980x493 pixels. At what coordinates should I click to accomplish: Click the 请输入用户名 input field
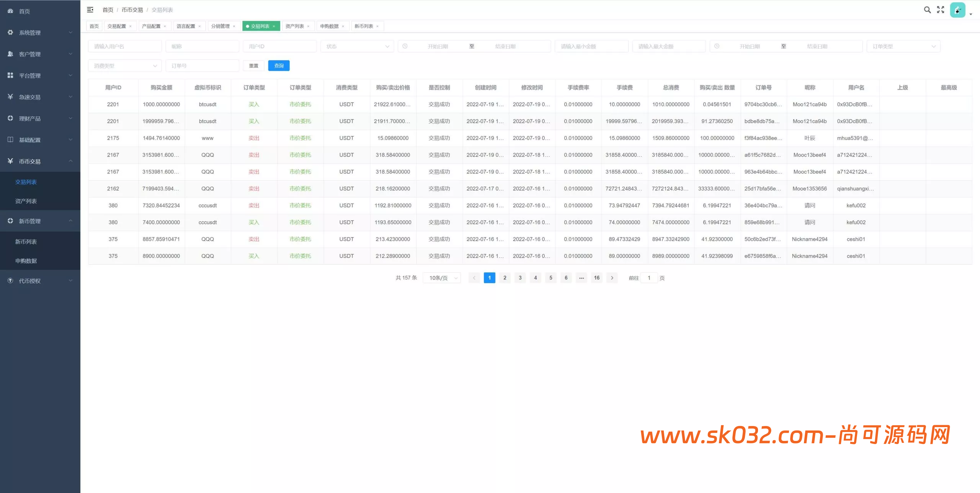[125, 46]
